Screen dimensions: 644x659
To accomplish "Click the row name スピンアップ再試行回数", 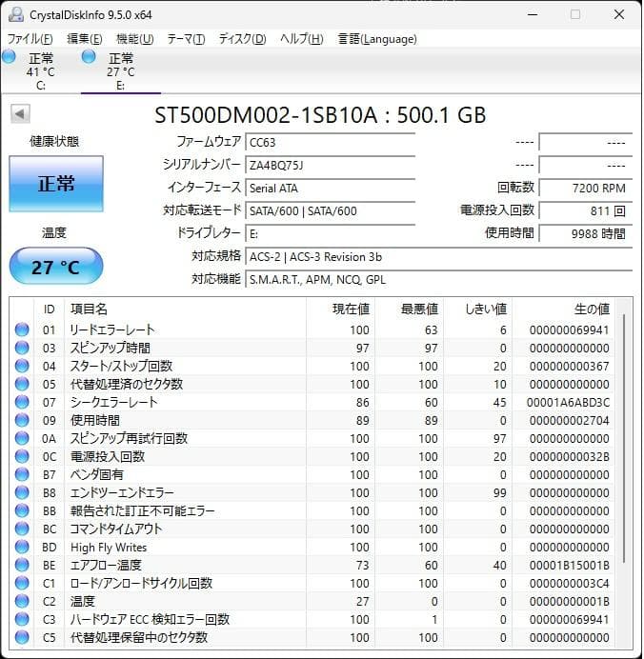I will [129, 438].
